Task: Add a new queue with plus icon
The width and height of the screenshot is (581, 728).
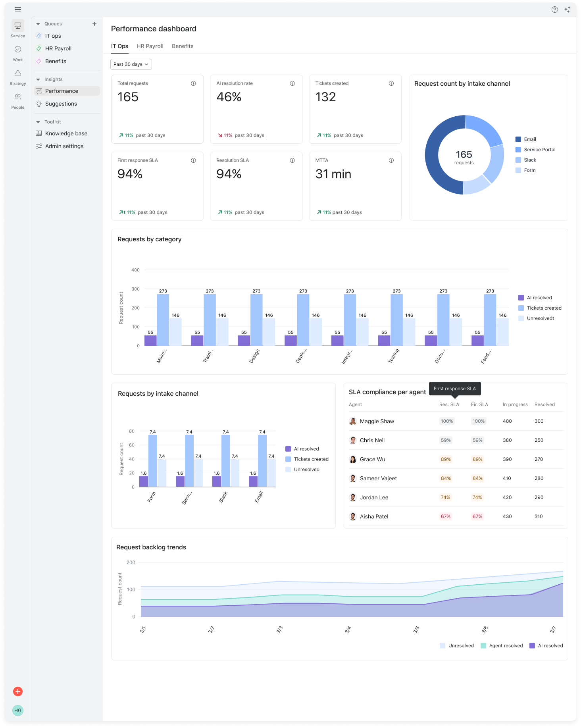Action: [94, 24]
